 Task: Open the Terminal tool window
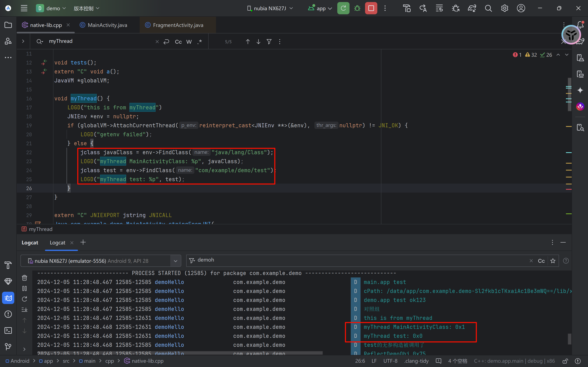[8, 330]
